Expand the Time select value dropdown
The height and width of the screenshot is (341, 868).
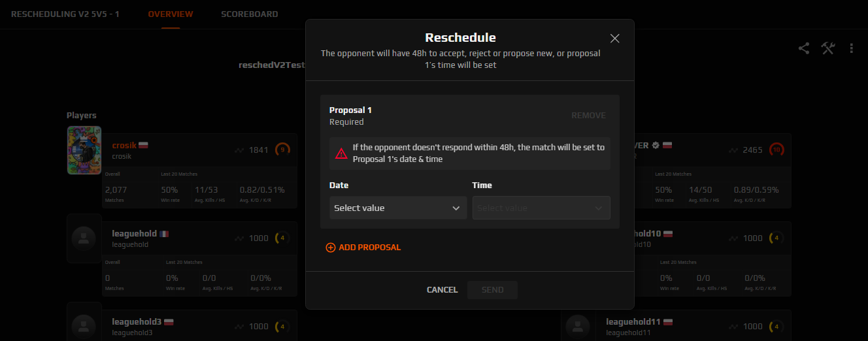(541, 208)
